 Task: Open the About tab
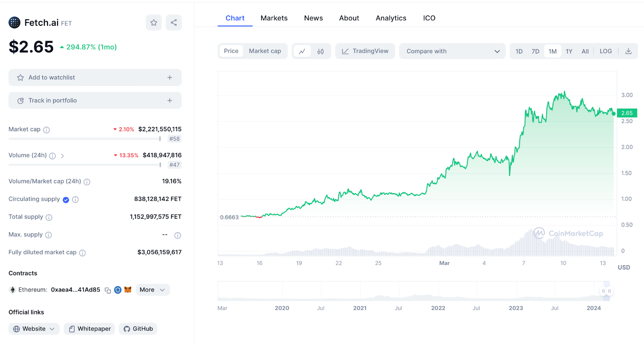click(349, 18)
